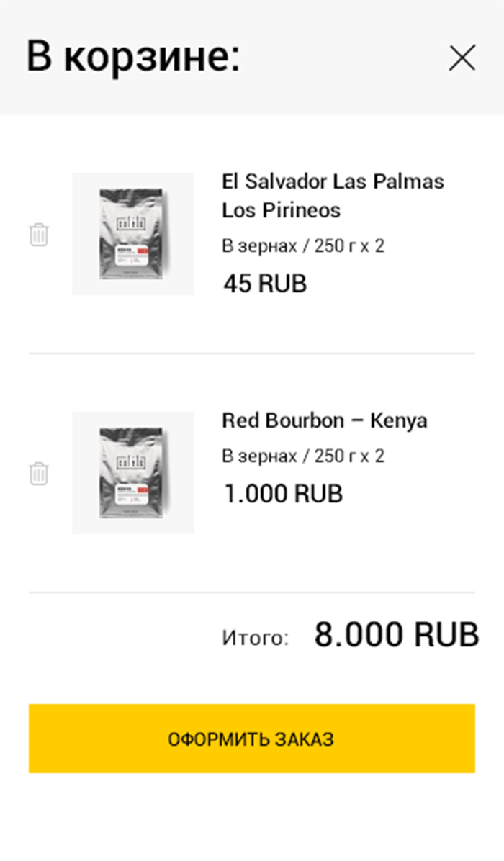Screen dimensions: 504x861
Task: Click the Los Pirineos title line
Action: (x=281, y=211)
